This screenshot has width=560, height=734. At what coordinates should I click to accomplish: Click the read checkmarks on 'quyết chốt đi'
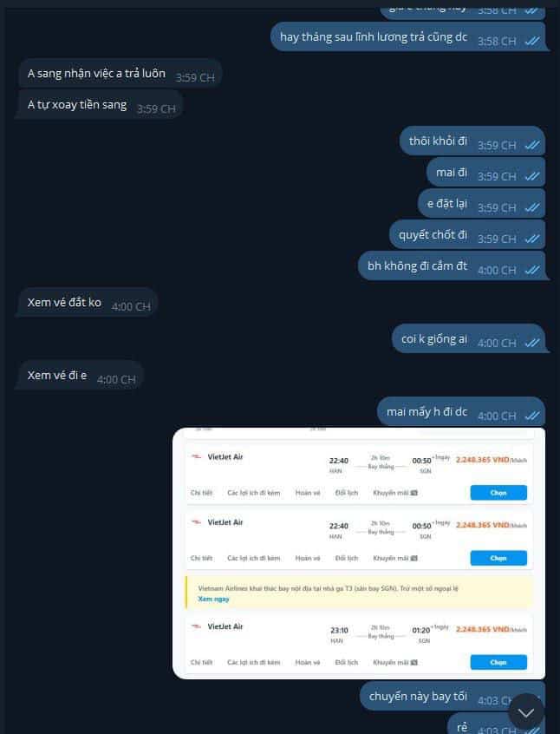[532, 239]
